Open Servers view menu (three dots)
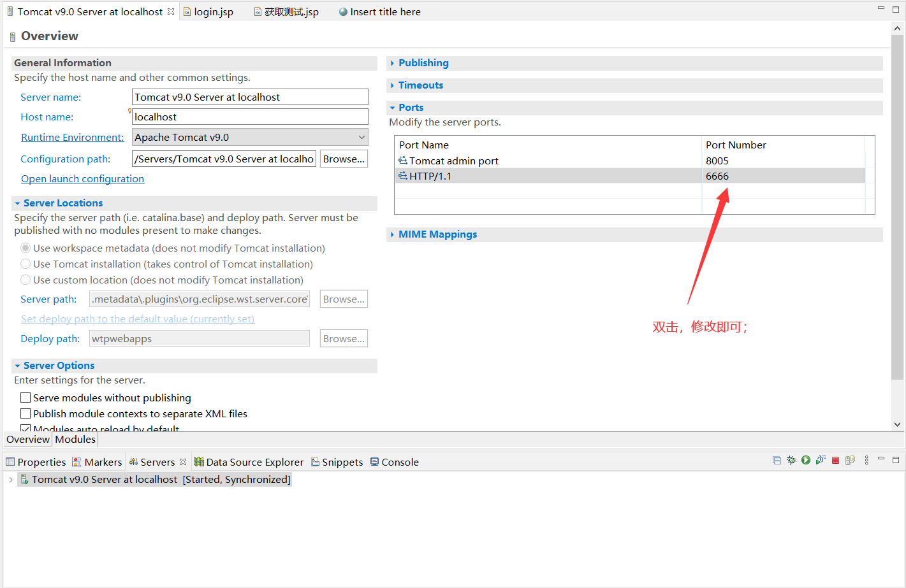 866,461
